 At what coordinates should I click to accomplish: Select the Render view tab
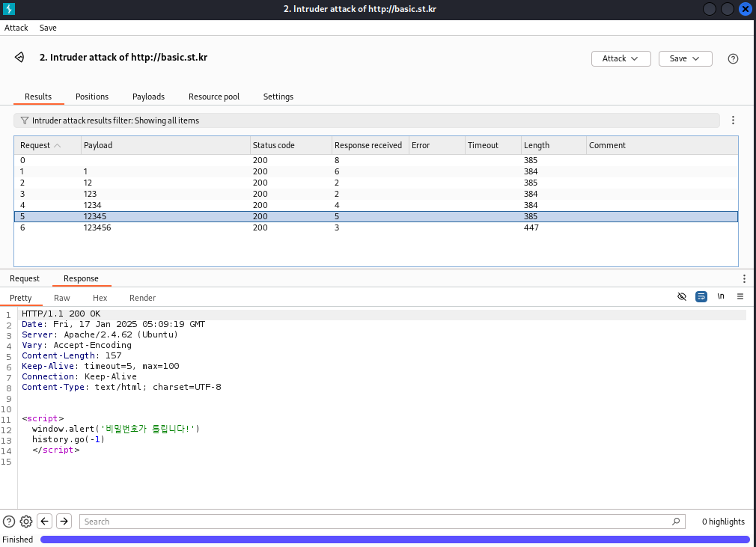coord(143,298)
